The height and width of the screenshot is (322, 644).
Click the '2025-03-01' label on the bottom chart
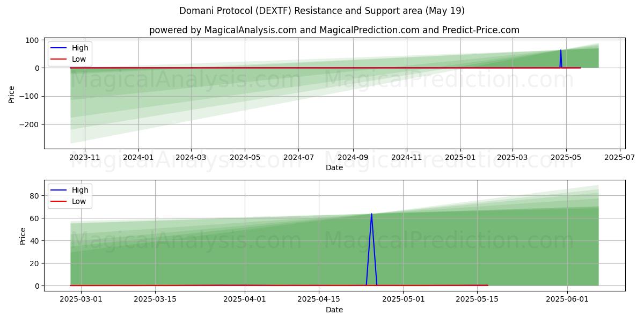pyautogui.click(x=80, y=299)
